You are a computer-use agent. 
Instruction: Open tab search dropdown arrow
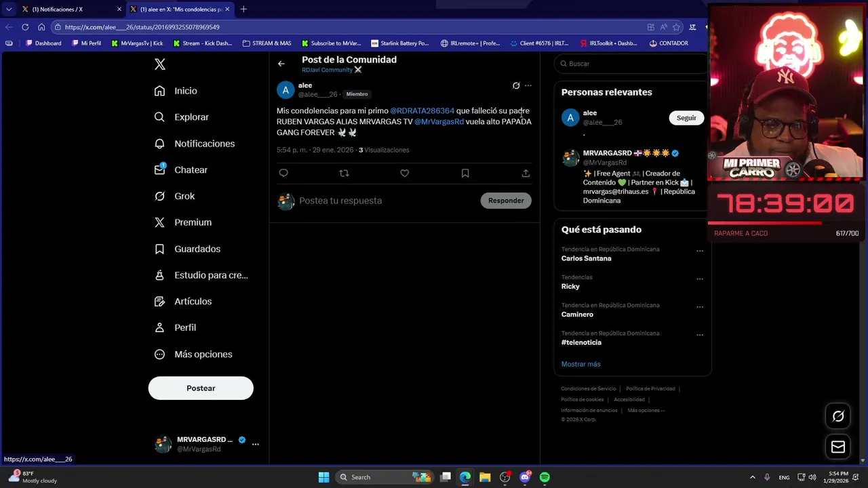(x=9, y=9)
